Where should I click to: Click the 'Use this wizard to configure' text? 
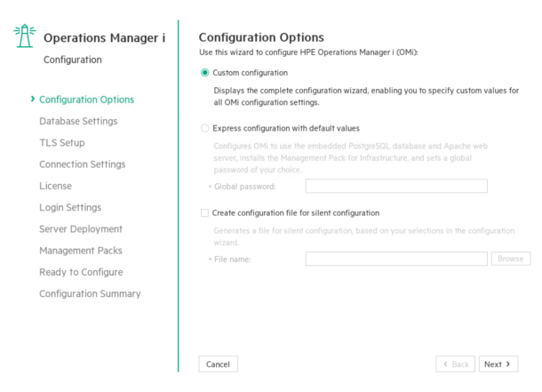308,52
